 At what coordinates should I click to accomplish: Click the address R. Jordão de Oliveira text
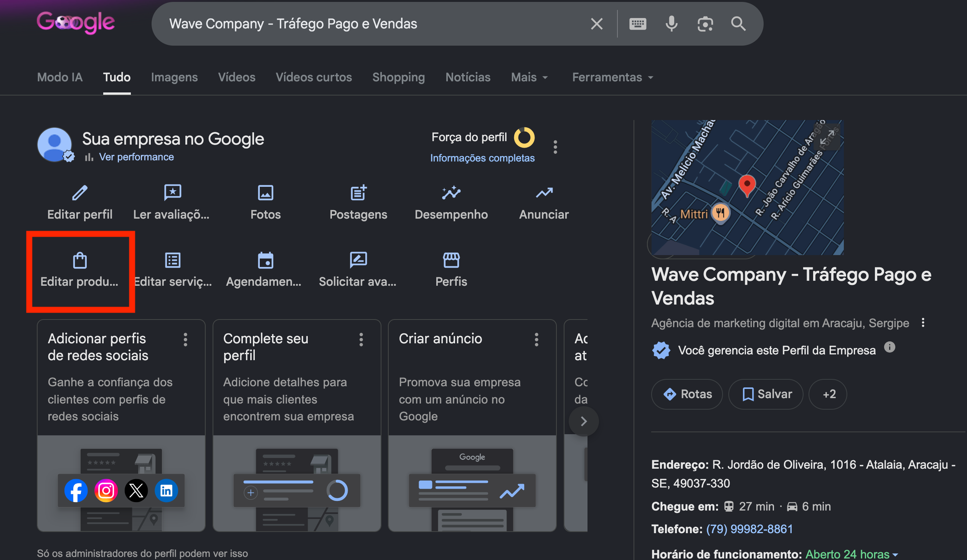point(804,474)
